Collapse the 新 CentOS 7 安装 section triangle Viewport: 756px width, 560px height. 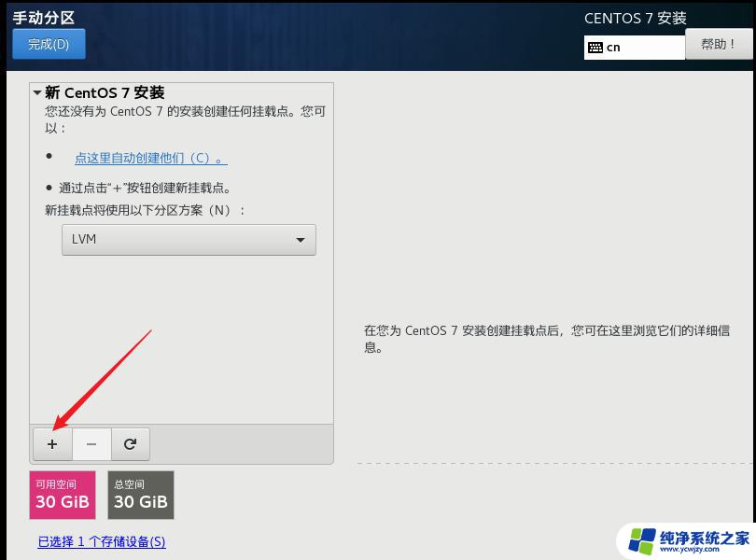click(37, 93)
